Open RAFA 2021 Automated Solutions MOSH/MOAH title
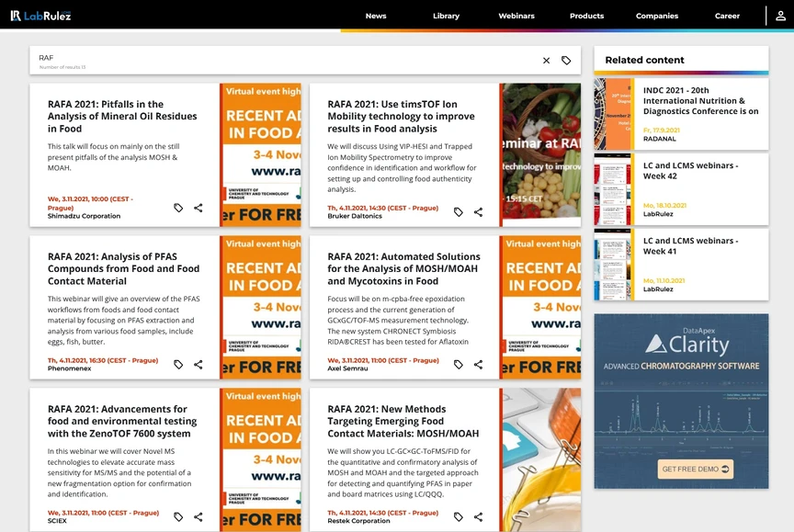The image size is (794, 532). pyautogui.click(x=403, y=269)
